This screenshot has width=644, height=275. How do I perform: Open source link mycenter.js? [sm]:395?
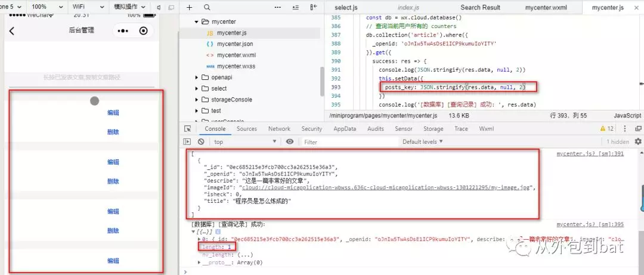click(590, 224)
